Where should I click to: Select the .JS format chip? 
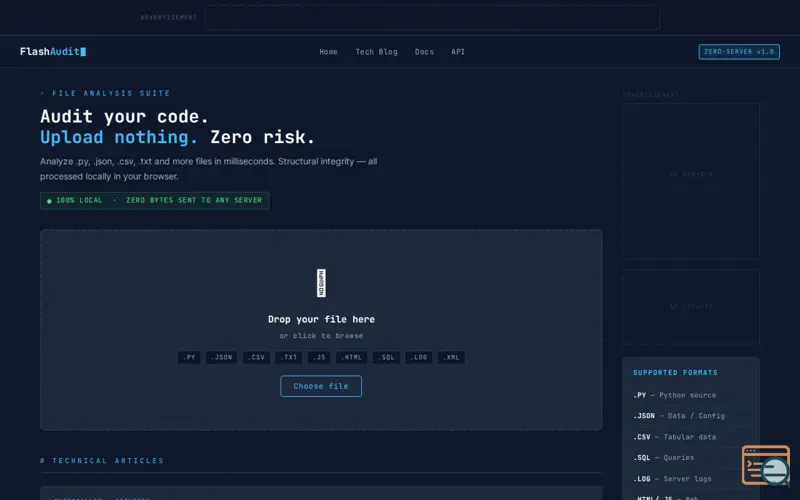coord(319,357)
